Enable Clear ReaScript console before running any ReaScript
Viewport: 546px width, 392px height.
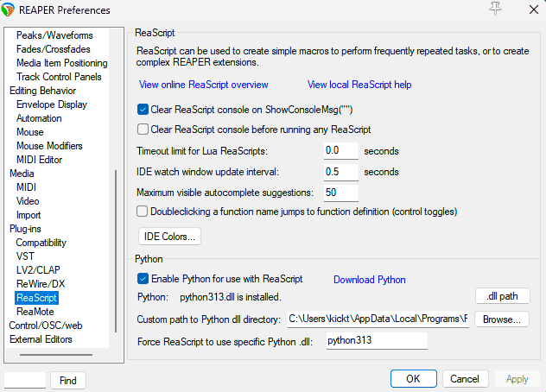click(143, 130)
